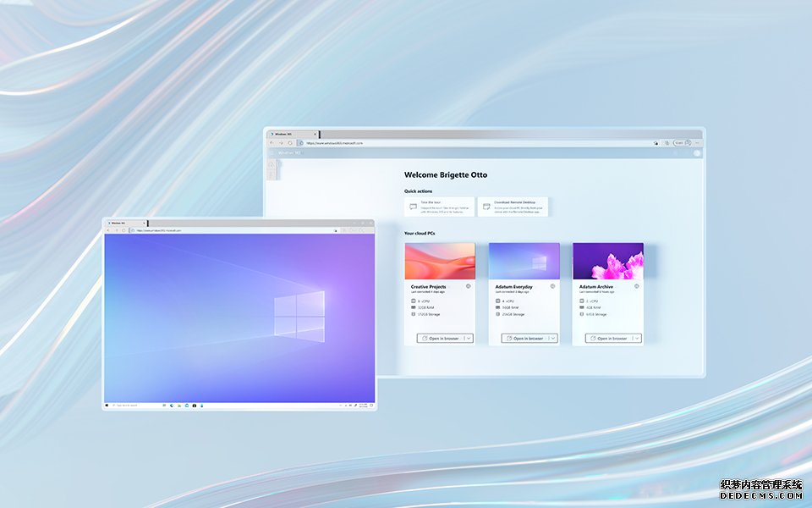Launch Microsoft Edge from the taskbar
The width and height of the screenshot is (812, 508).
[171, 404]
